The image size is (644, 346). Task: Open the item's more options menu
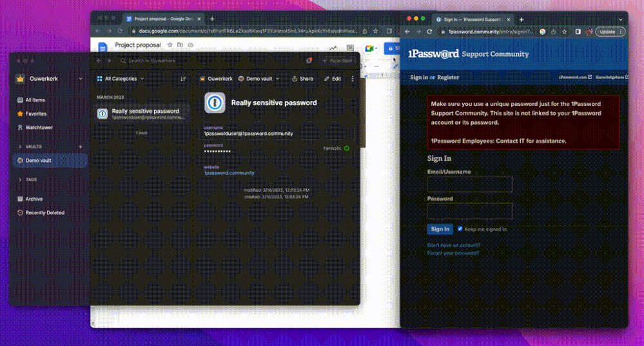(x=353, y=79)
